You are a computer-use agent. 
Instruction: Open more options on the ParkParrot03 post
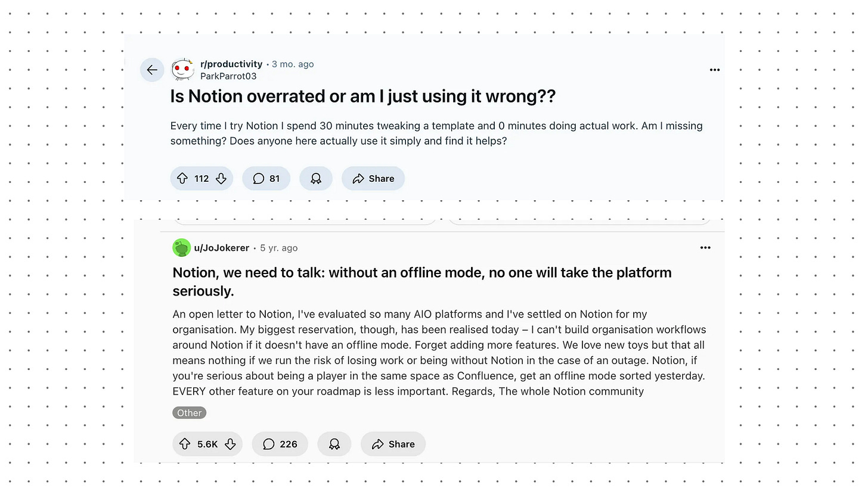point(715,70)
